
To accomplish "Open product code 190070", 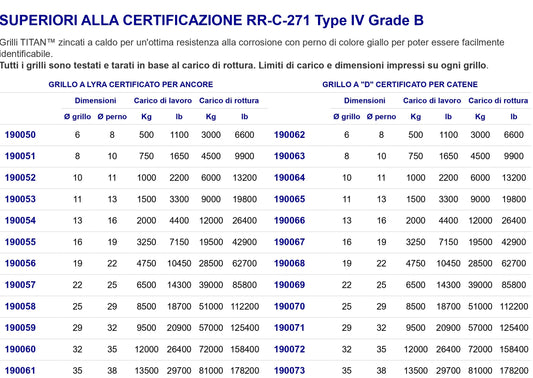I will (x=290, y=306).
